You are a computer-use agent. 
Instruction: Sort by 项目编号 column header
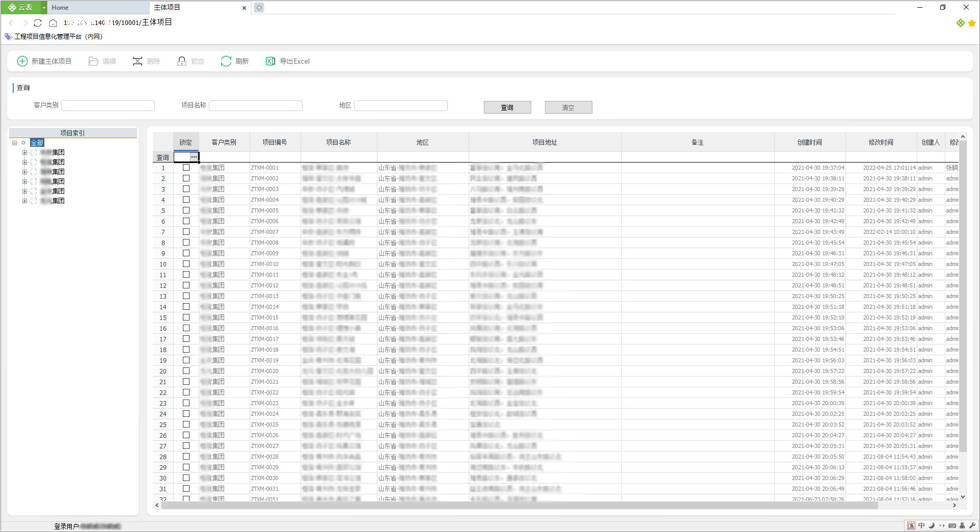pos(275,142)
